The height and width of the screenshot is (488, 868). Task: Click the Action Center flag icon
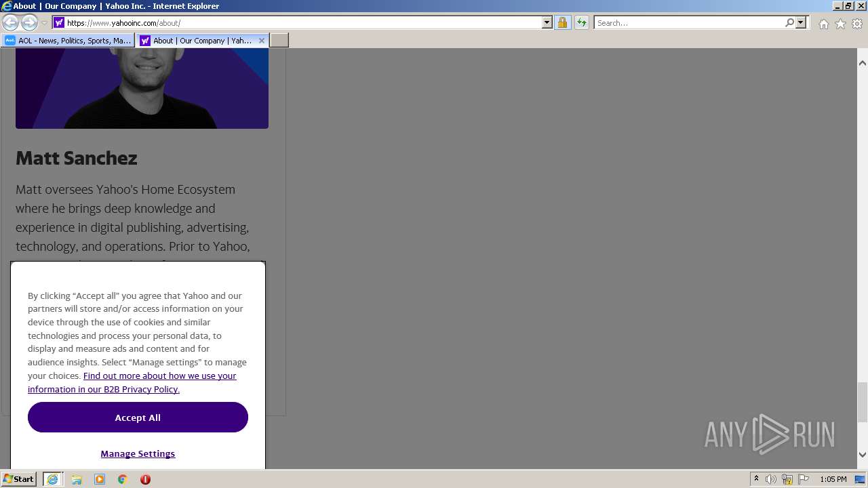tap(804, 479)
